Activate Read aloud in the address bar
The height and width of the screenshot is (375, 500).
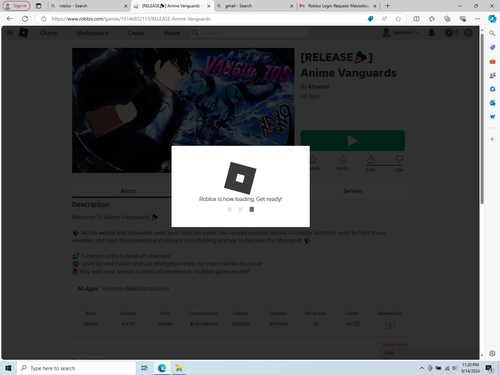384,19
